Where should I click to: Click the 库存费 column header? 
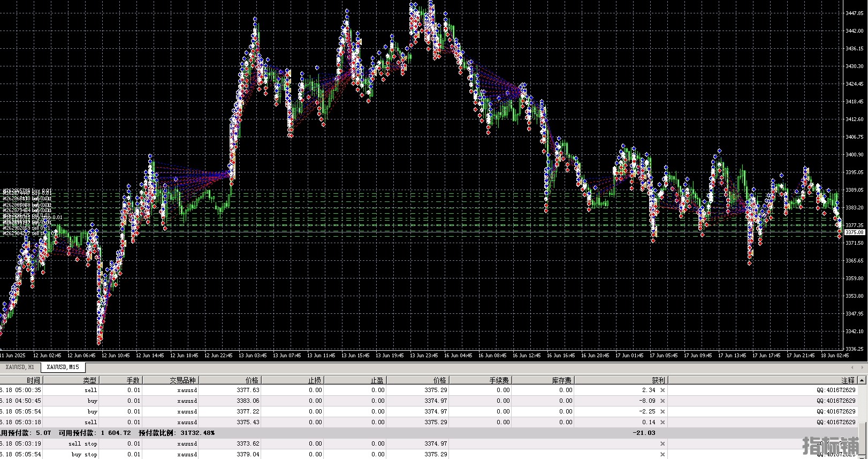pyautogui.click(x=543, y=380)
